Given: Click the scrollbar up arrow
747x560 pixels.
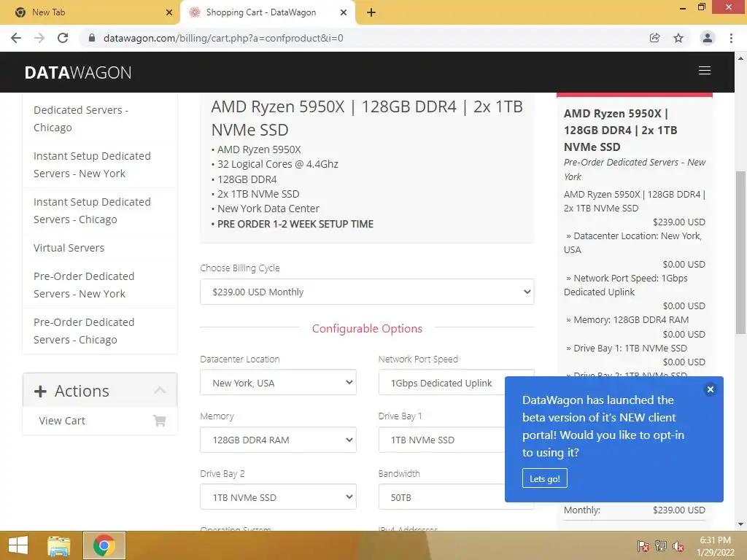Looking at the screenshot, I should tap(740, 58).
